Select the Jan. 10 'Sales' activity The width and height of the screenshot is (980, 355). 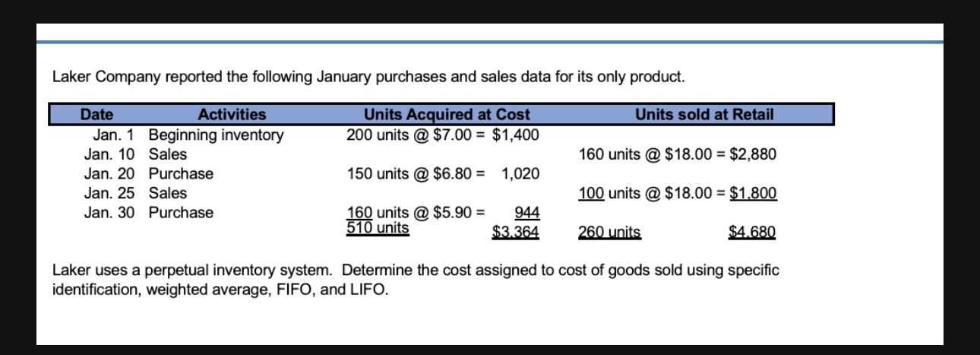167,154
